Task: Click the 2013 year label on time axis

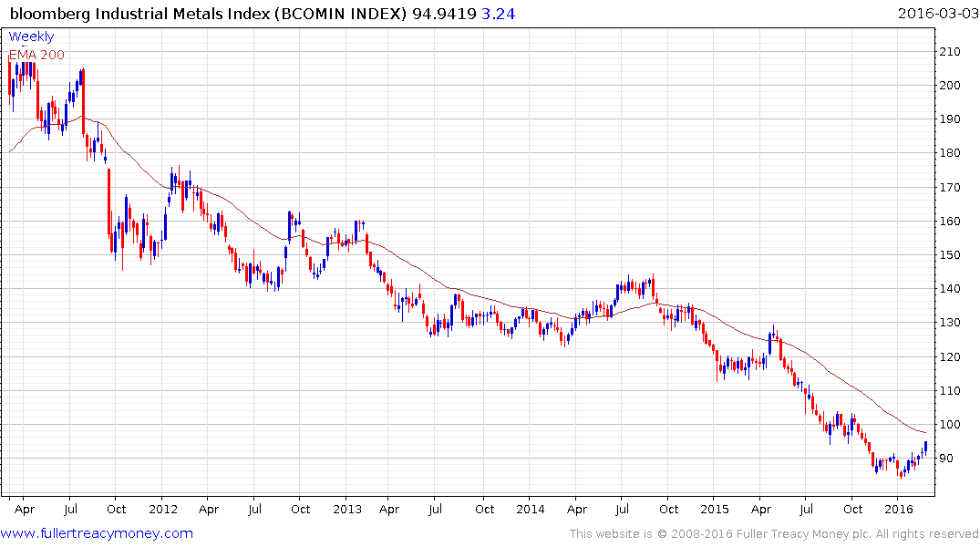Action: (347, 509)
